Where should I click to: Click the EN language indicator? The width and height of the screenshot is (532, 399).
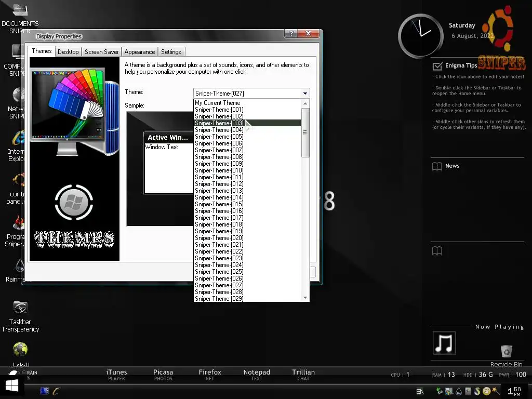coord(420,392)
